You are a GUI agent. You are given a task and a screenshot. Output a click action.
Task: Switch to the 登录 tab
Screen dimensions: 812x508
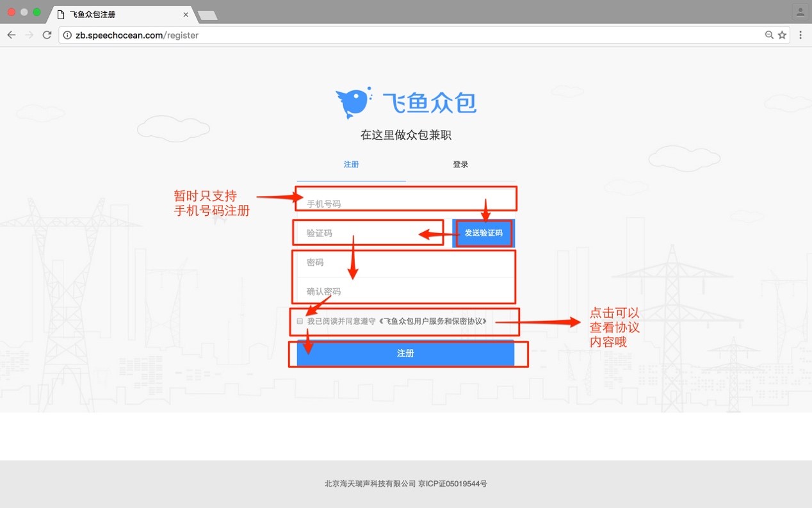pos(460,165)
